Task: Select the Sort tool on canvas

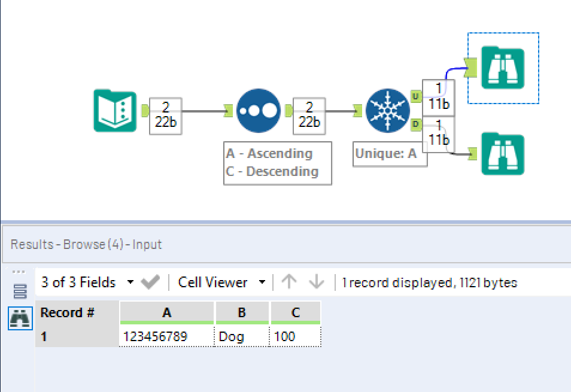Action: pyautogui.click(x=258, y=111)
